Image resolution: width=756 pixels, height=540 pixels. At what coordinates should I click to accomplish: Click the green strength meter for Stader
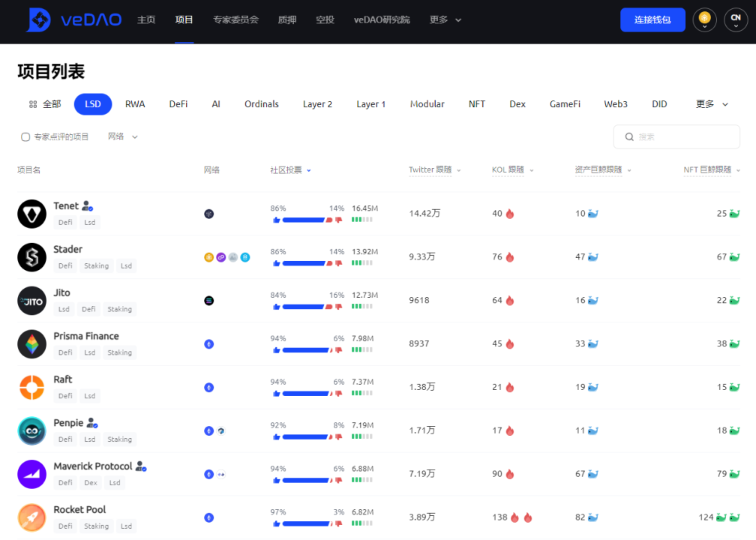362,262
